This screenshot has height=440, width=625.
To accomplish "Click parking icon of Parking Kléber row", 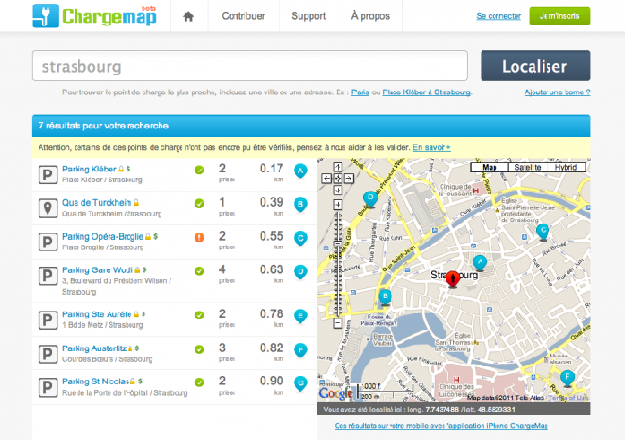I will click(x=47, y=175).
